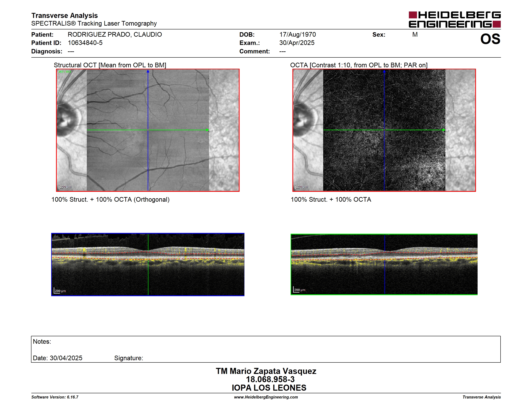Click the Date: 30/04/2025 text
The width and height of the screenshot is (532, 411).
pos(57,358)
